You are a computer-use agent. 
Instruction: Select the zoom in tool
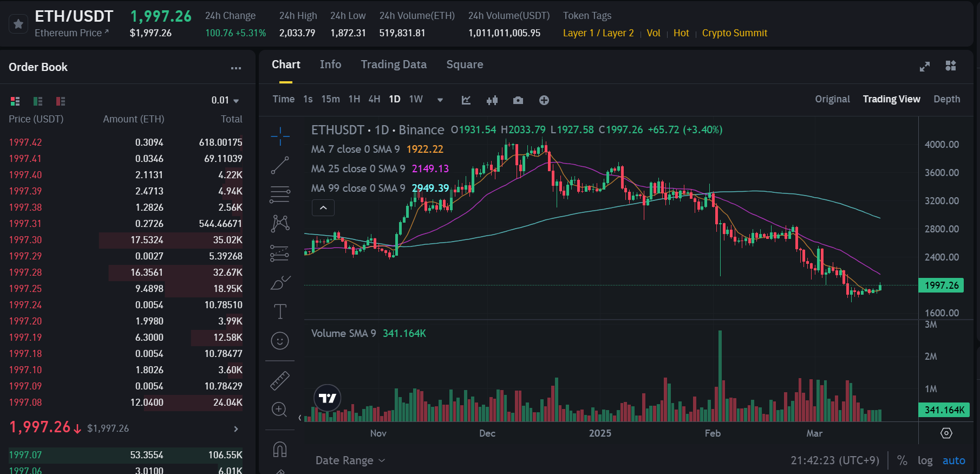(x=279, y=410)
